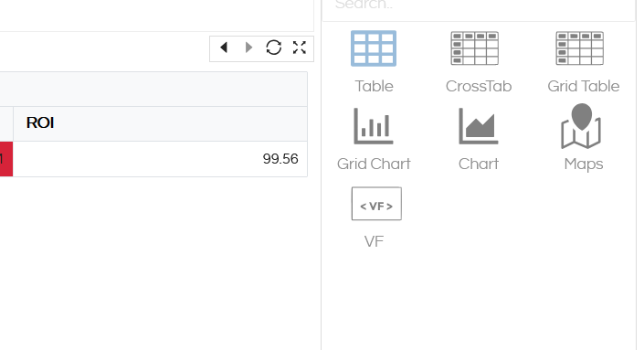Choose the Chart area graph icon
The height and width of the screenshot is (350, 644).
(x=479, y=126)
